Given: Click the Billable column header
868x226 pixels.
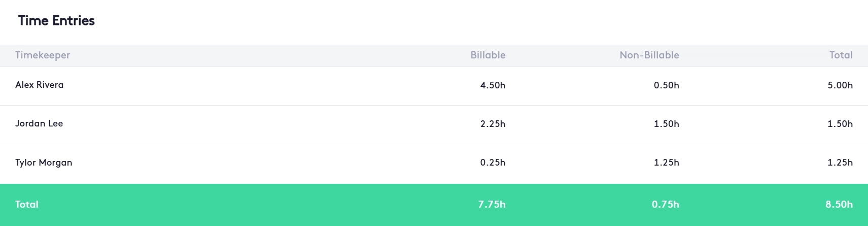Looking at the screenshot, I should [488, 55].
